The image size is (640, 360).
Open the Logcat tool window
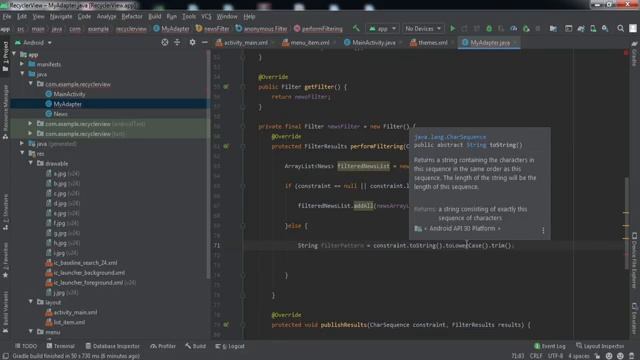[230, 346]
